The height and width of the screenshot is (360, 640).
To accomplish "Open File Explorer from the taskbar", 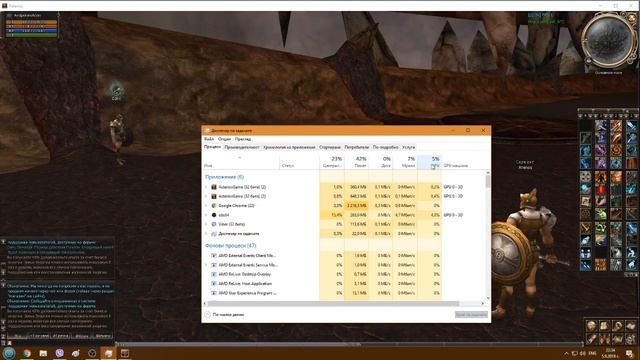I will [x=43, y=353].
